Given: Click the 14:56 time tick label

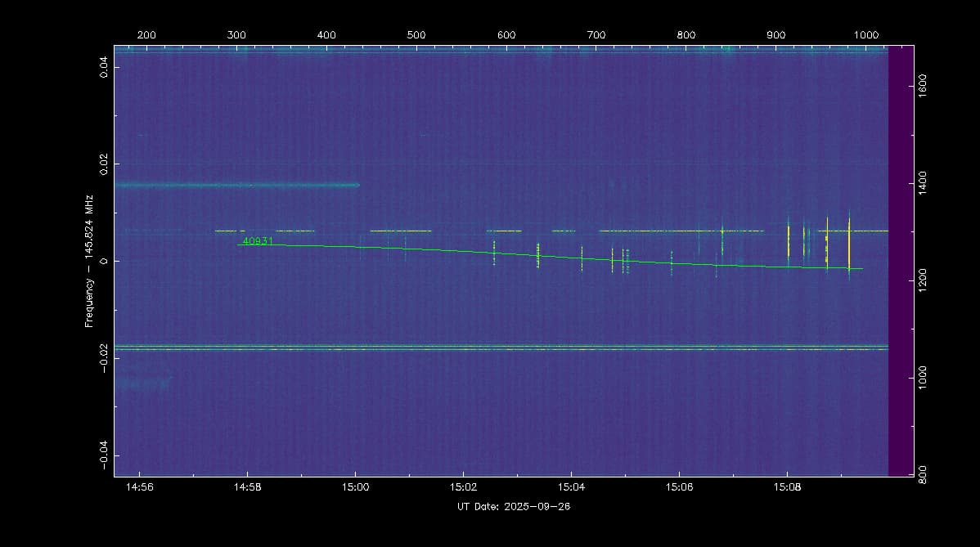Looking at the screenshot, I should pyautogui.click(x=140, y=488).
